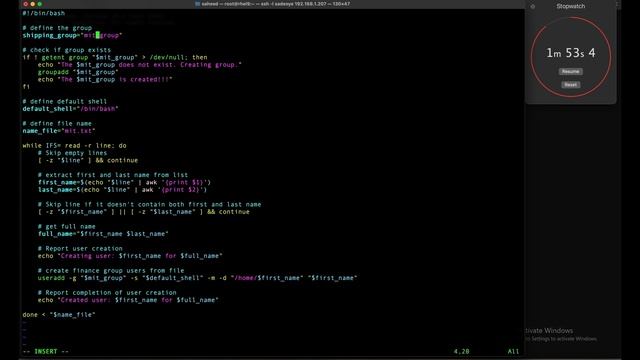Image resolution: width=640 pixels, height=360 pixels.
Task: Click the '# get full name' comment
Action: point(67,226)
